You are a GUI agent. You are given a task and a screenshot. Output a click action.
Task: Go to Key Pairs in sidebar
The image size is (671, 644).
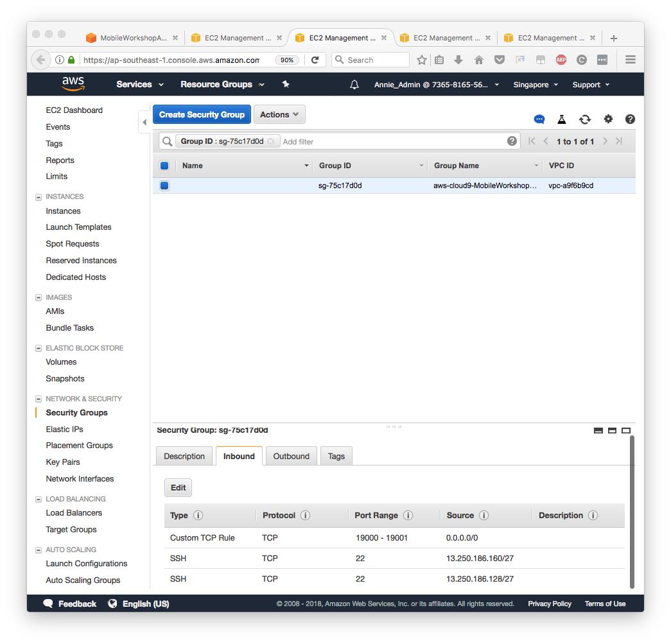[x=62, y=462]
